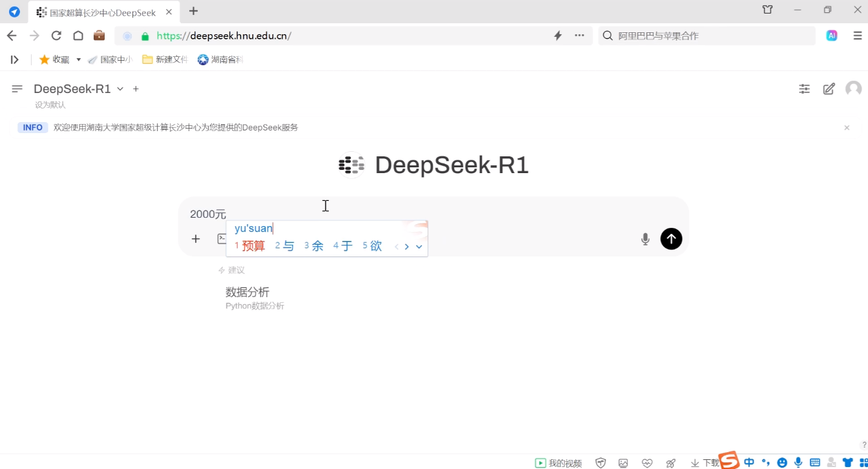Go forward to the next page
Viewport: 868px width, 469px height.
(34, 36)
